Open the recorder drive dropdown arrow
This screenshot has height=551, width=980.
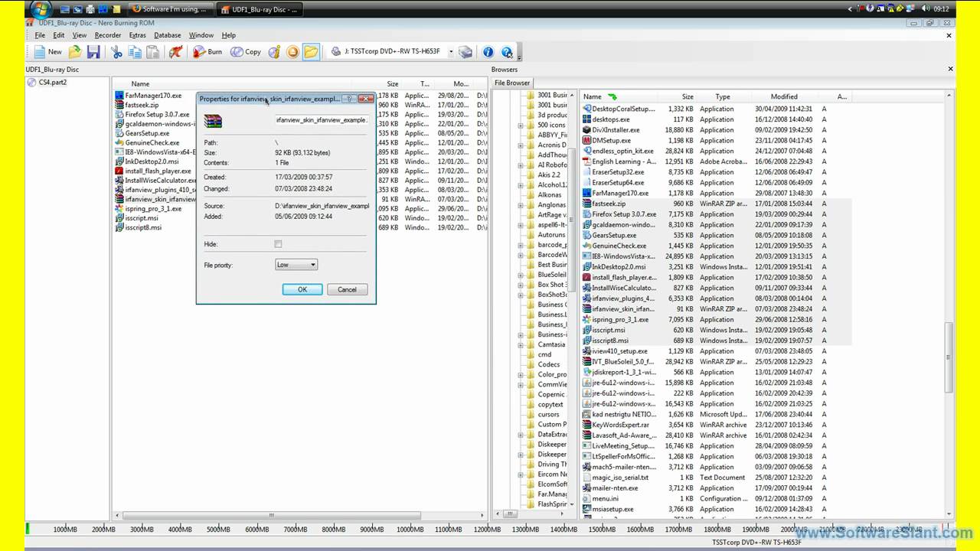(451, 52)
